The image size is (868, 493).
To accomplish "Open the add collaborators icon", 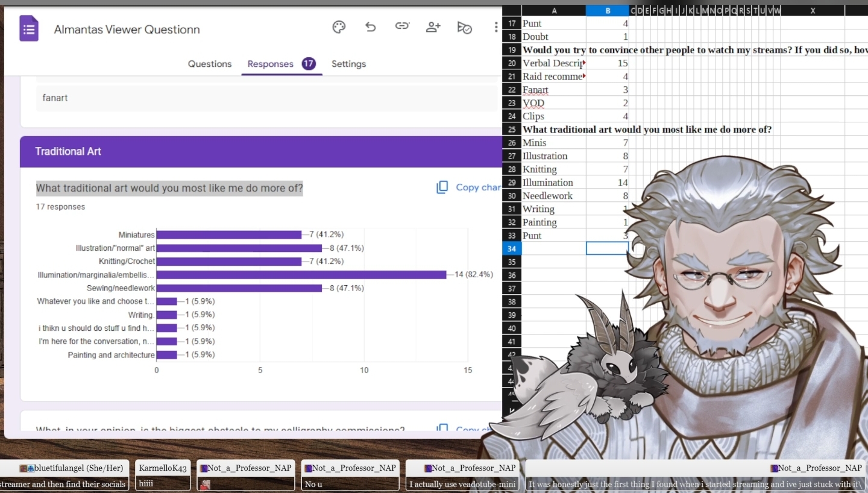I will click(433, 27).
